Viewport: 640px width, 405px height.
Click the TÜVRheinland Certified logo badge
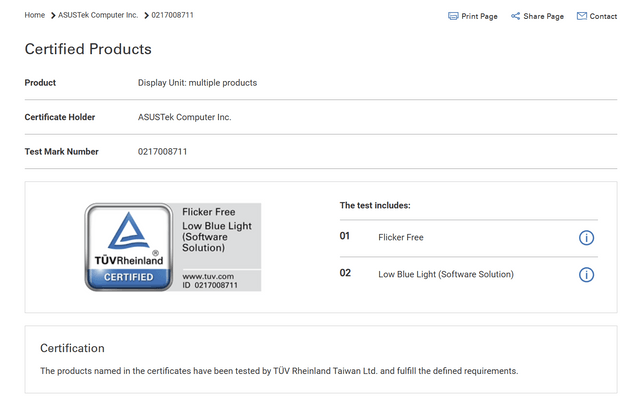pyautogui.click(x=129, y=247)
